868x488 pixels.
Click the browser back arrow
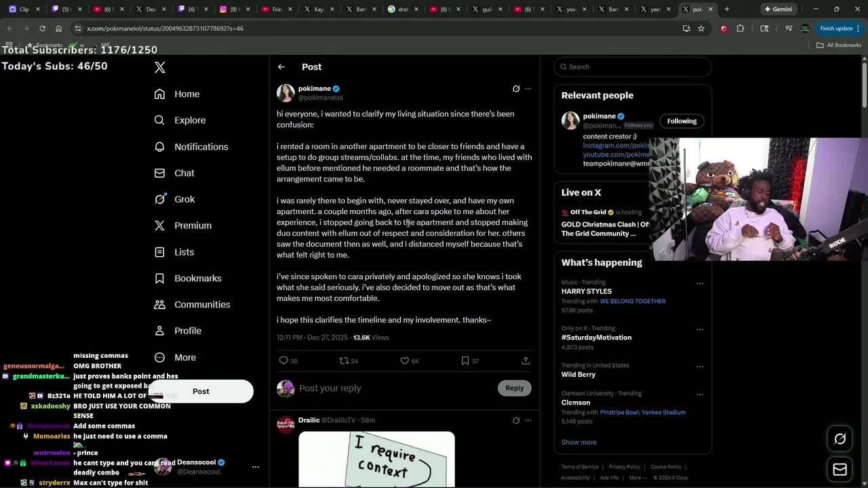click(9, 28)
